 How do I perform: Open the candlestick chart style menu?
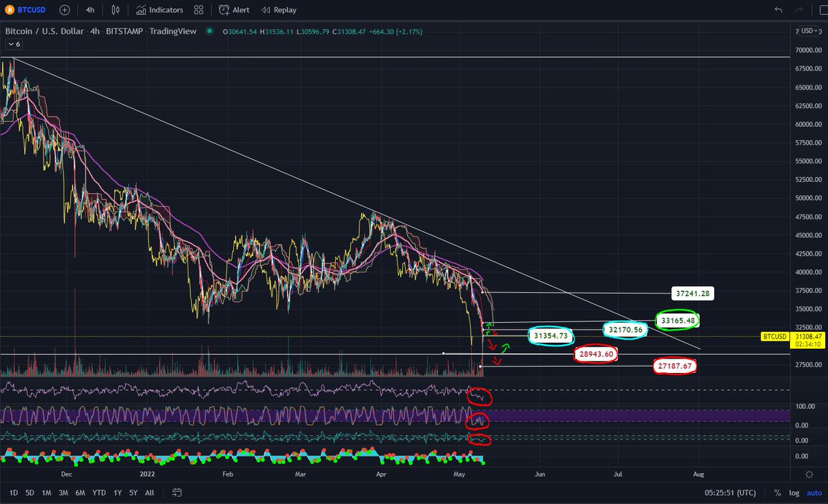[116, 10]
